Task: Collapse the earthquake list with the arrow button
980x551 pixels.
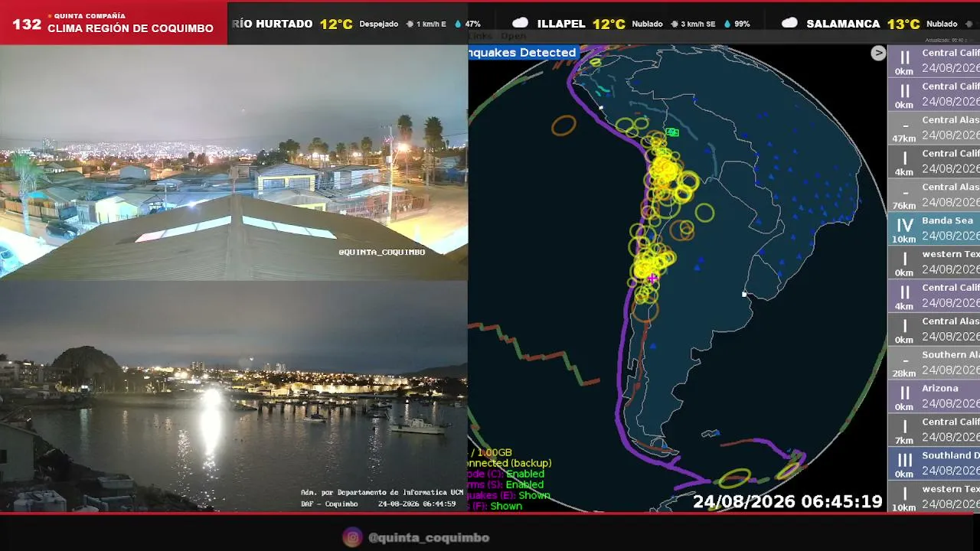Action: click(878, 53)
